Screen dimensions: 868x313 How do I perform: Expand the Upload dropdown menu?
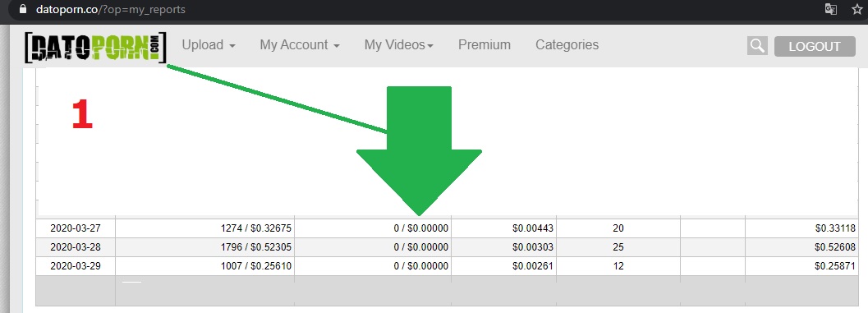click(x=209, y=45)
